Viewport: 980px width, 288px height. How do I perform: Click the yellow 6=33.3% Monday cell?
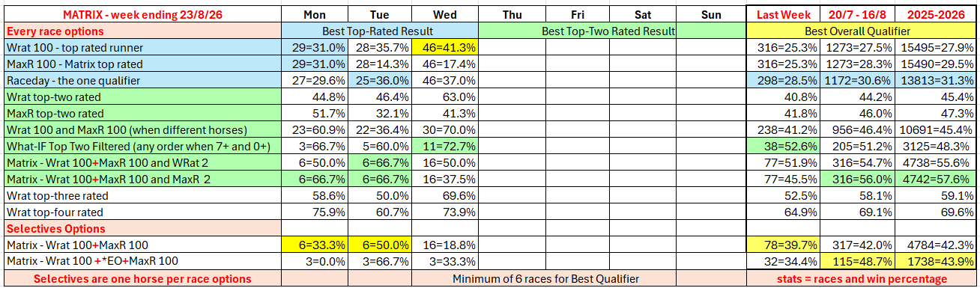[314, 245]
